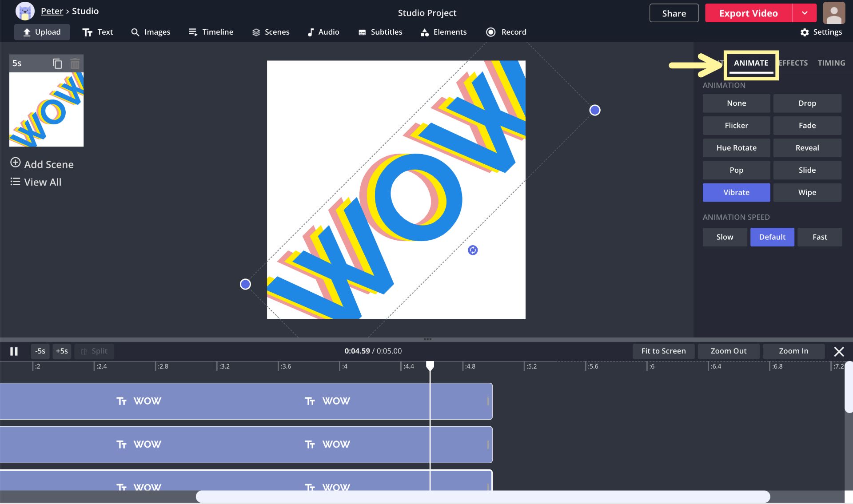This screenshot has width=853, height=504.
Task: Expand Export Video dropdown arrow
Action: (x=805, y=13)
